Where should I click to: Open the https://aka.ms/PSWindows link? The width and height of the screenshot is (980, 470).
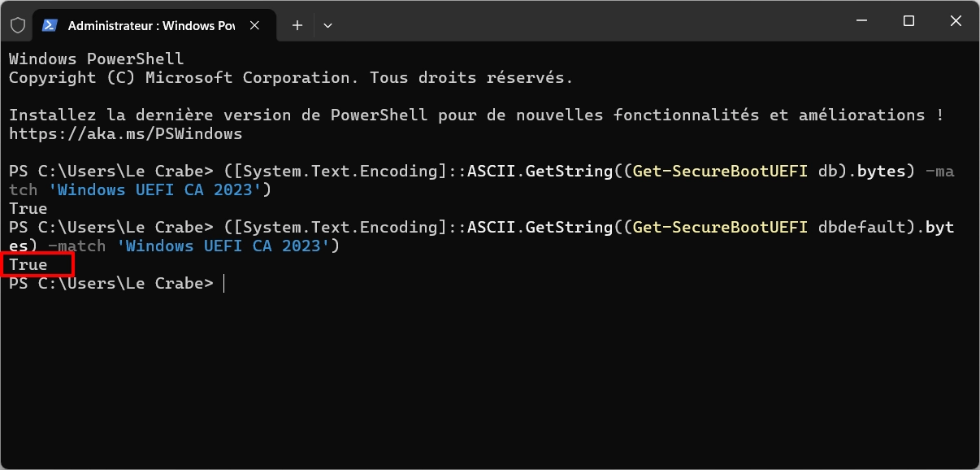[x=125, y=133]
